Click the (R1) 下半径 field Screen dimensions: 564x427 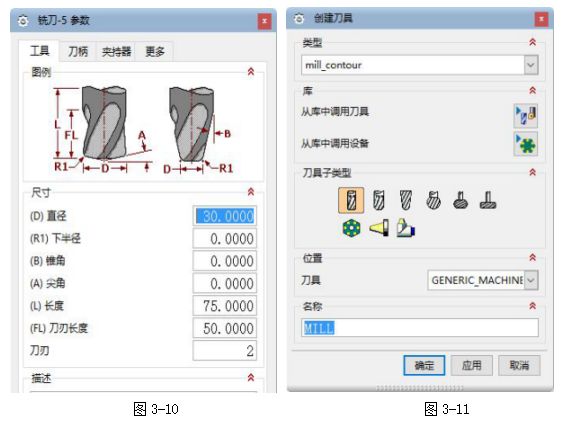coord(225,239)
